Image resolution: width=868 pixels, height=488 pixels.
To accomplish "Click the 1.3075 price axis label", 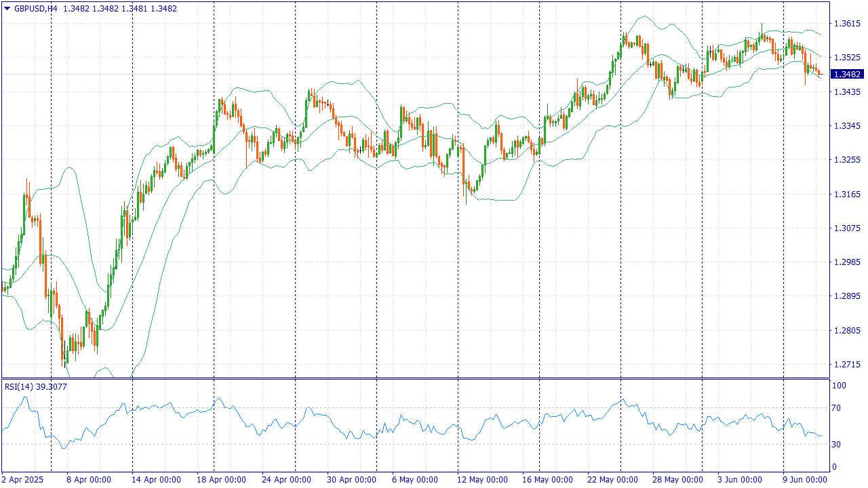I will (x=847, y=228).
